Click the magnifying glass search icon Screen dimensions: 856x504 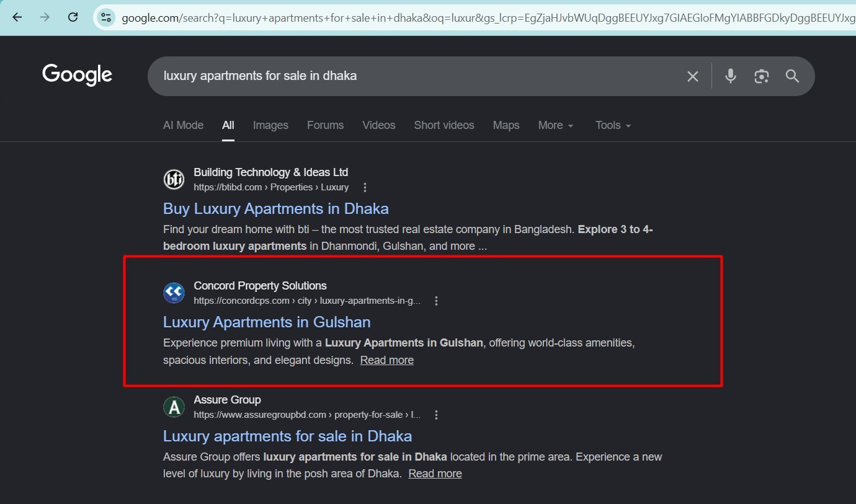[x=792, y=76]
